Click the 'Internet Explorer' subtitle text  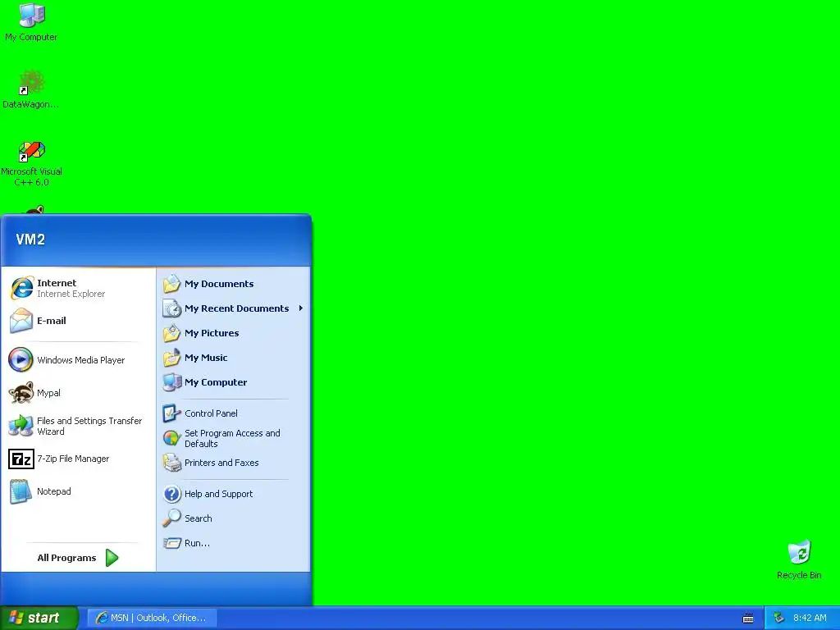71,294
